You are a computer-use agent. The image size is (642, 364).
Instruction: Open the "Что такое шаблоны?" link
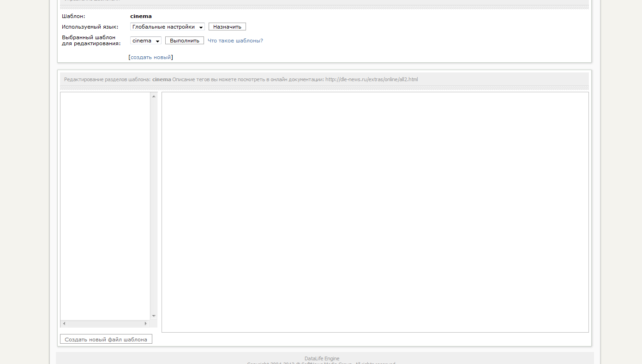[x=235, y=41]
